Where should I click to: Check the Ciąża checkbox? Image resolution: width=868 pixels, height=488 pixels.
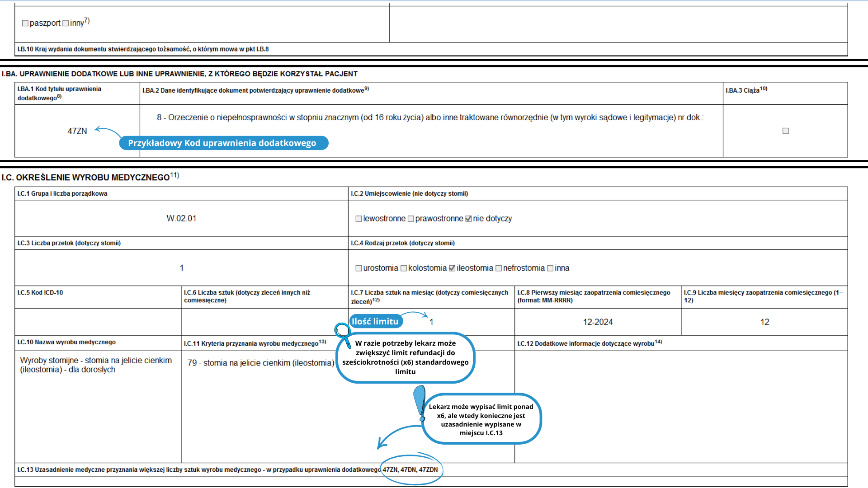785,131
